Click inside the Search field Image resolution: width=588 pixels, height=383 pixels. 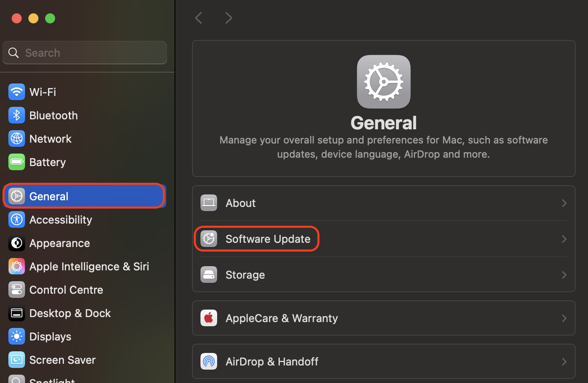tap(85, 53)
